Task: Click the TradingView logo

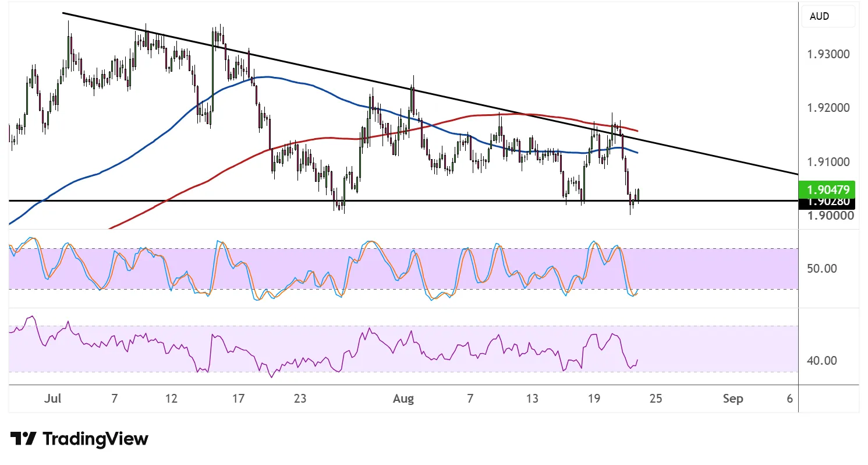Action: pos(79,439)
